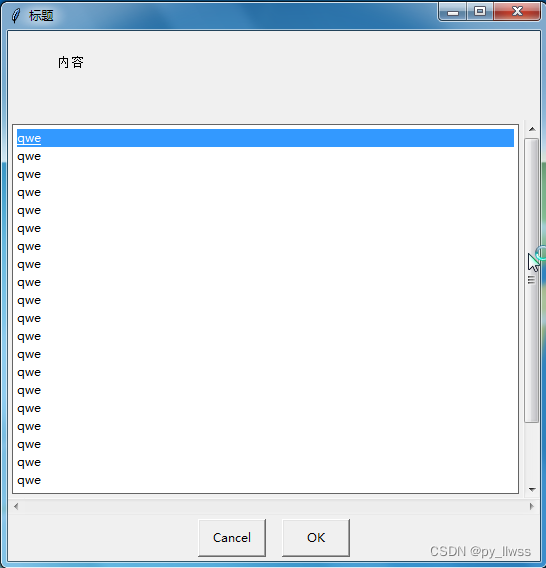Screen dimensions: 546x568
Task: Maximize the 标题 window
Action: click(480, 12)
